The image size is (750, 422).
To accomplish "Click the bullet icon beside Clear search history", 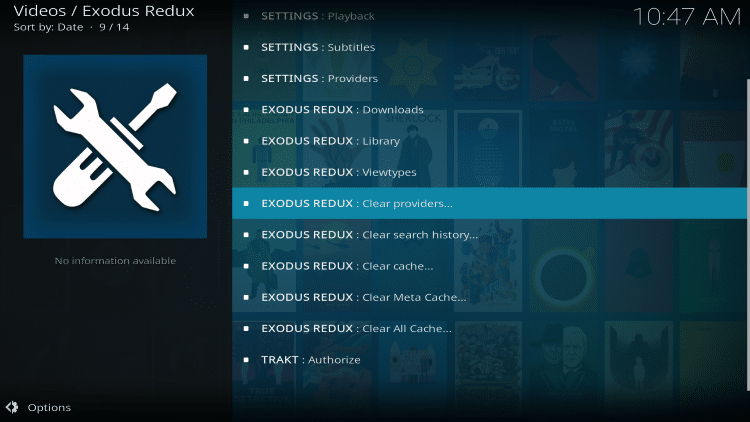I will [x=246, y=234].
